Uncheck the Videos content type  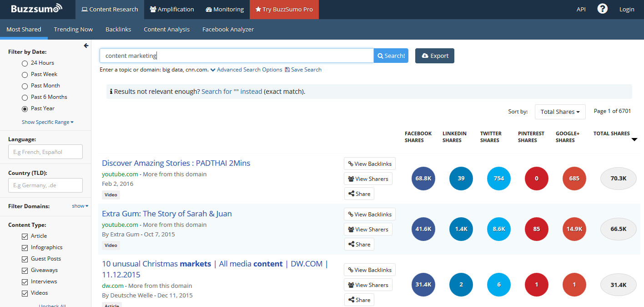point(25,293)
